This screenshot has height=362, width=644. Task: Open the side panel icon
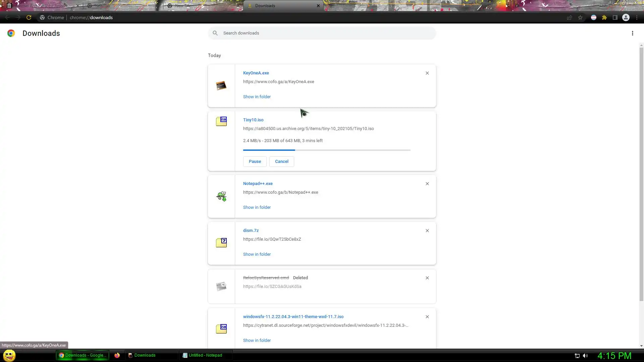coord(615,17)
